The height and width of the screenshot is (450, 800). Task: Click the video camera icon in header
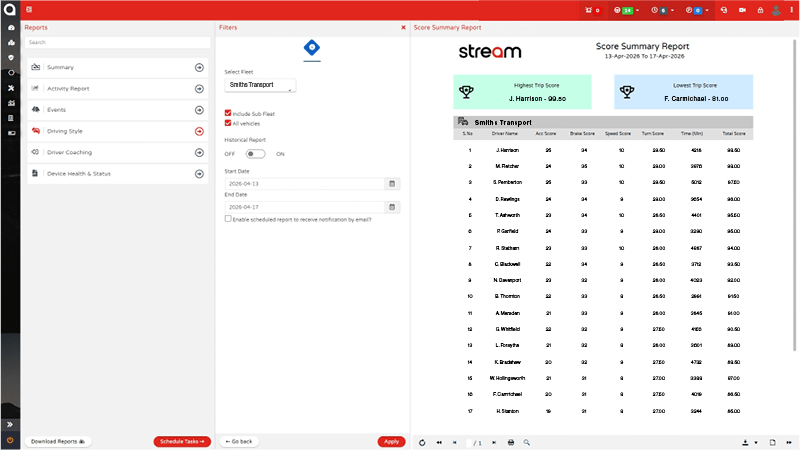[742, 10]
